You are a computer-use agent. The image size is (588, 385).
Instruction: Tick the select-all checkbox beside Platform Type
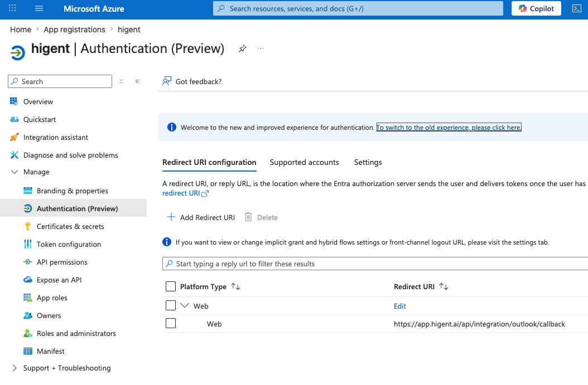(x=171, y=286)
